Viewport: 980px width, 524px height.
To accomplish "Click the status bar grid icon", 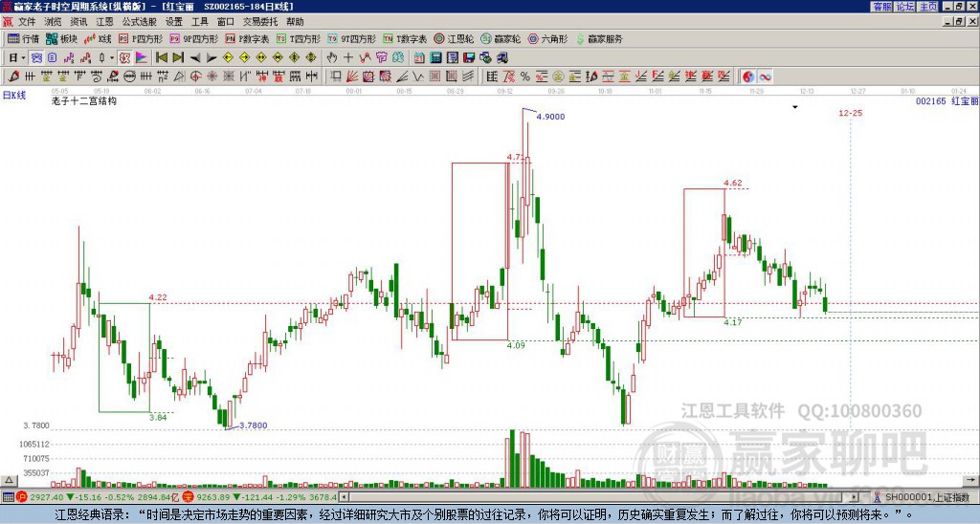I will pos(8,497).
